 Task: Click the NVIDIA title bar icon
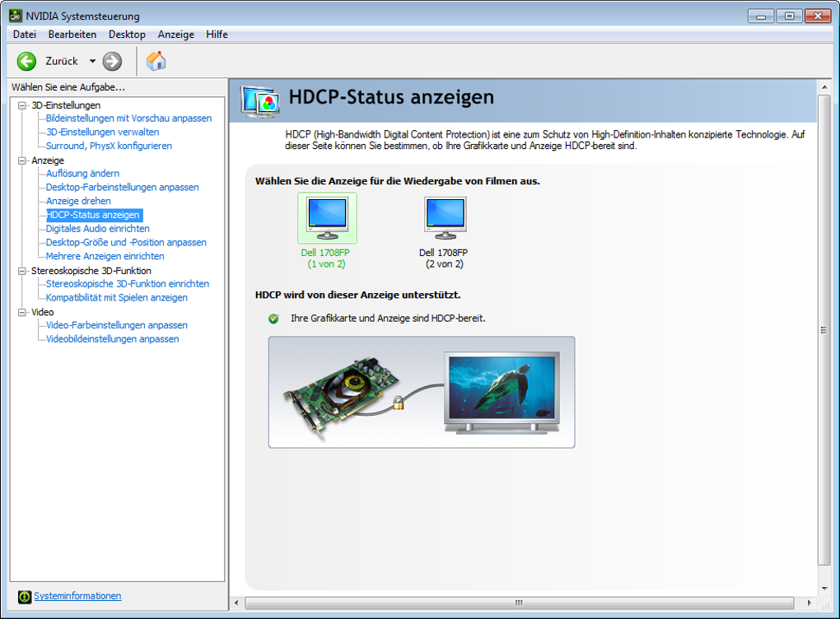pyautogui.click(x=16, y=16)
